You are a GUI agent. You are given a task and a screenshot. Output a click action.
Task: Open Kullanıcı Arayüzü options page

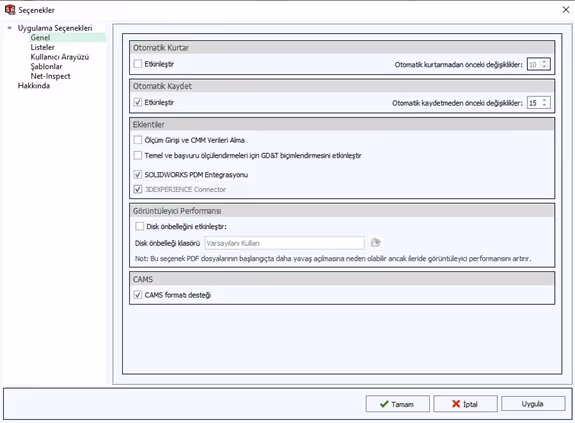click(x=60, y=57)
